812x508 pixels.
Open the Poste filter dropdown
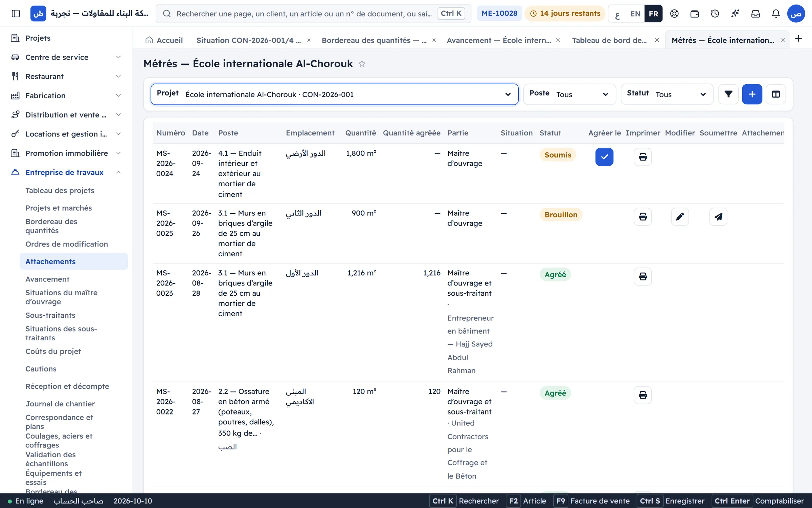(569, 94)
